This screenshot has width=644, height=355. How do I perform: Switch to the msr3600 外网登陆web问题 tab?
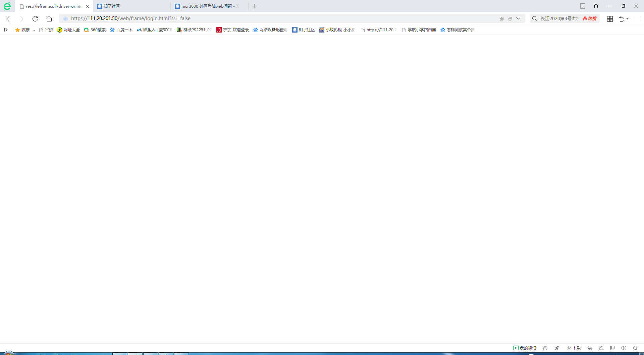[210, 6]
